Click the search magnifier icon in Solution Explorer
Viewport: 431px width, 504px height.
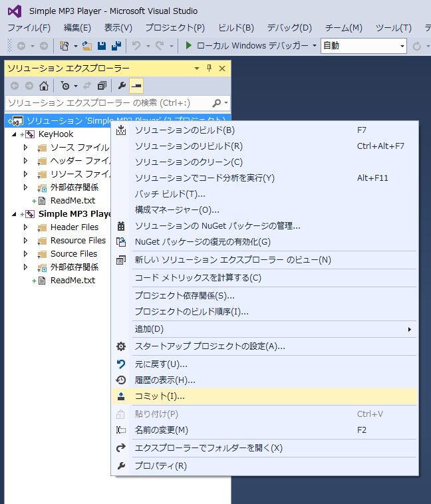(x=217, y=103)
